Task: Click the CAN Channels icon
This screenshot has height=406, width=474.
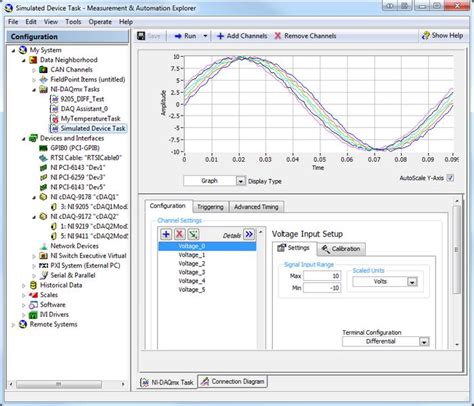Action: (44, 70)
